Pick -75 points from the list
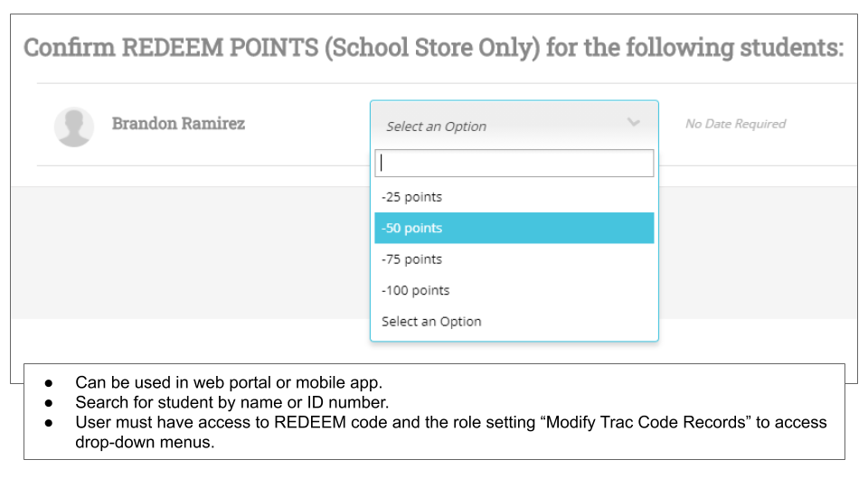This screenshot has width=868, height=488. pyautogui.click(x=514, y=259)
